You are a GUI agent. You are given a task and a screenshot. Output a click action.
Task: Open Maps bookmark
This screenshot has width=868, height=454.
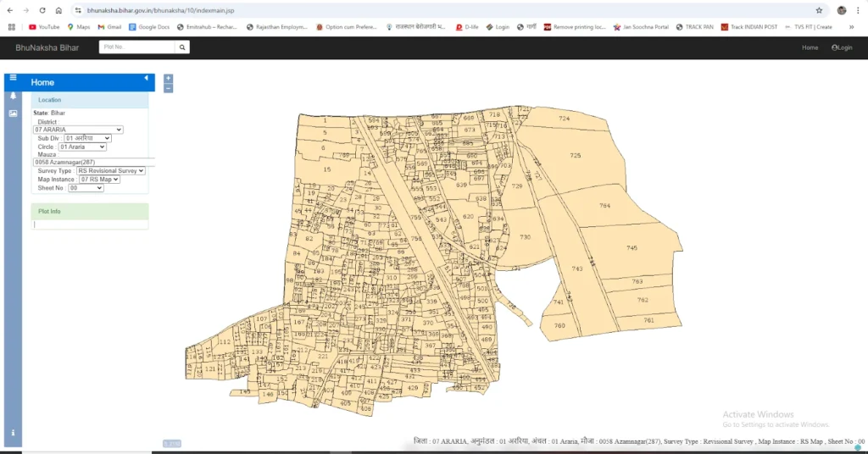[x=79, y=26]
